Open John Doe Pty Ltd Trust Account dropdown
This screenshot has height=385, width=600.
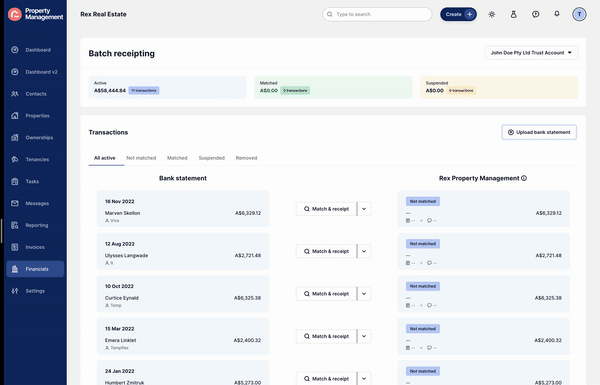(532, 53)
